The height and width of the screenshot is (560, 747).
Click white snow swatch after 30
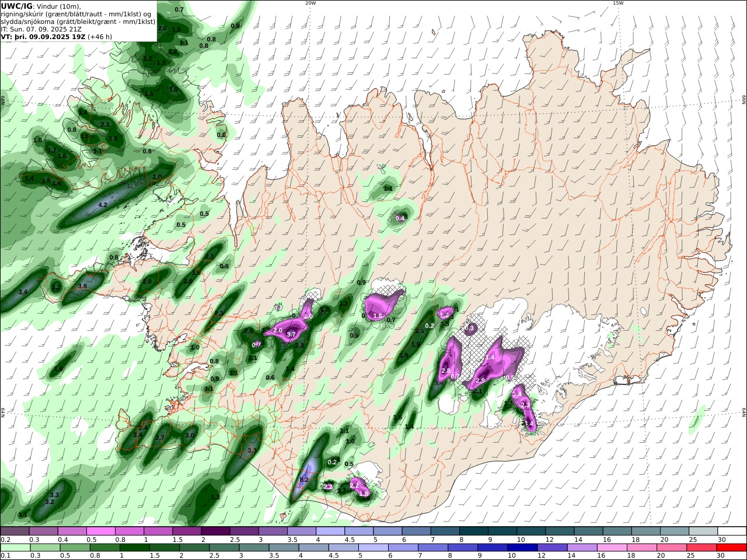point(732,531)
